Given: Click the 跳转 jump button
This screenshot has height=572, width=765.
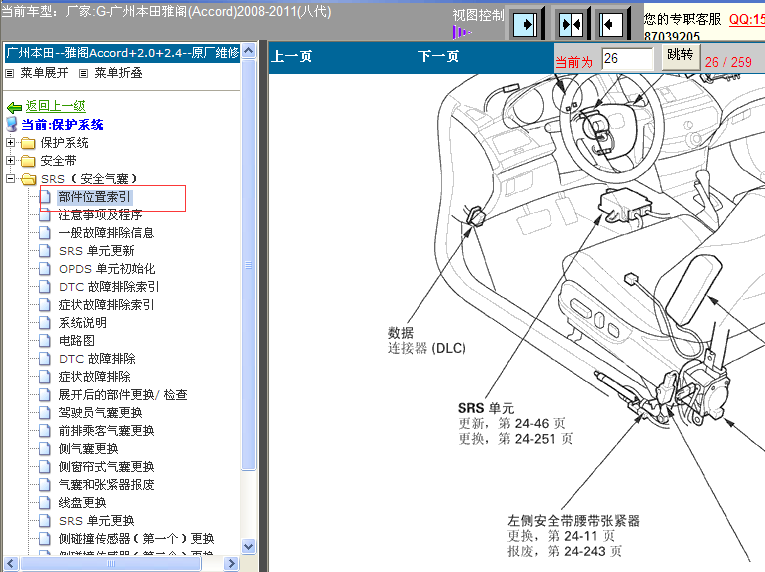Looking at the screenshot, I should pyautogui.click(x=681, y=56).
